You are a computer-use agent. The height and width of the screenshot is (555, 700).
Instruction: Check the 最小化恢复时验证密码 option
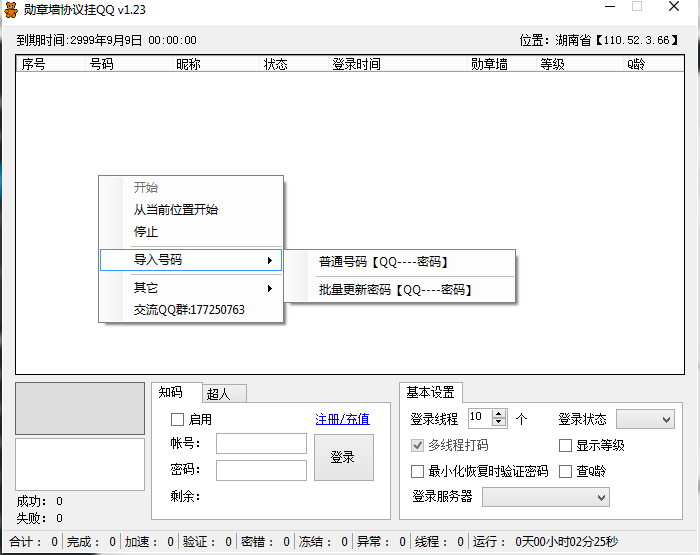click(418, 471)
